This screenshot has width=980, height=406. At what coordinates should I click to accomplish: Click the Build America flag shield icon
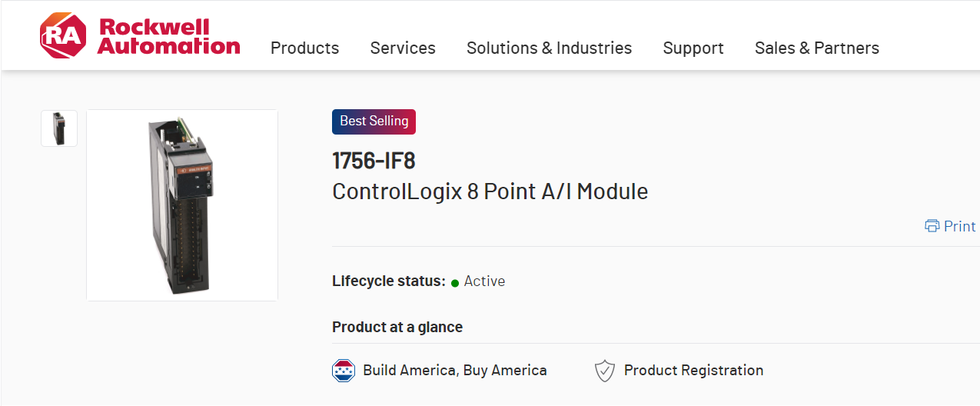344,371
